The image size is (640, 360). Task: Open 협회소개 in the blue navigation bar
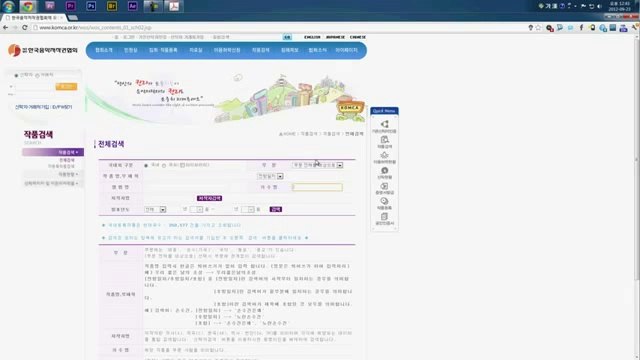point(104,50)
